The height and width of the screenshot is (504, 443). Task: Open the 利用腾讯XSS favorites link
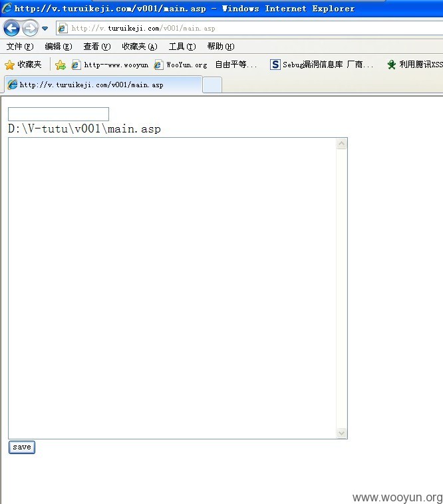coord(415,65)
